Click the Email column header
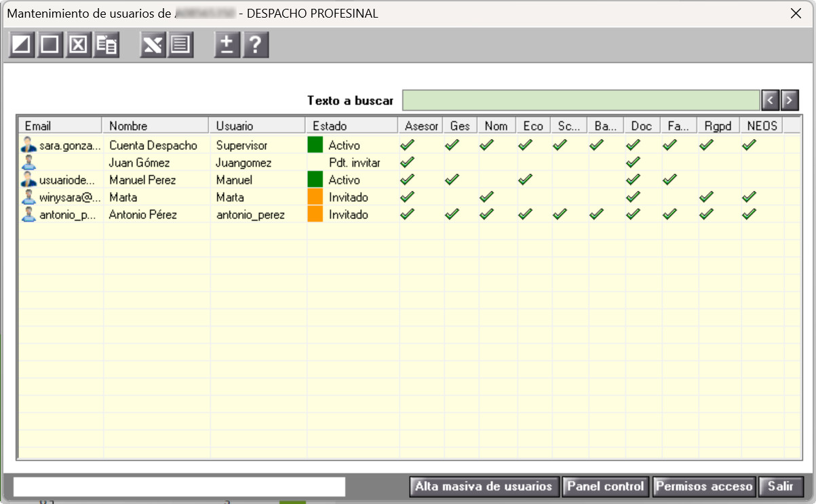Viewport: 816px width, 504px height. tap(60, 125)
